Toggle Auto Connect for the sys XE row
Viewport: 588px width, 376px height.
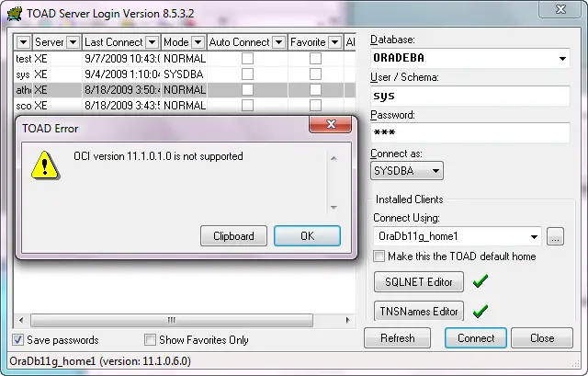click(247, 74)
